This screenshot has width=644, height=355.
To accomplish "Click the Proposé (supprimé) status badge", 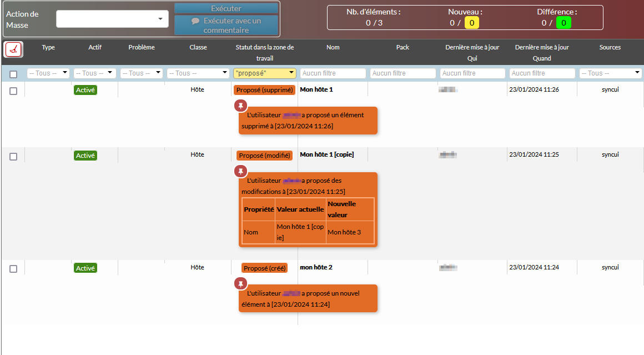I will 264,90.
